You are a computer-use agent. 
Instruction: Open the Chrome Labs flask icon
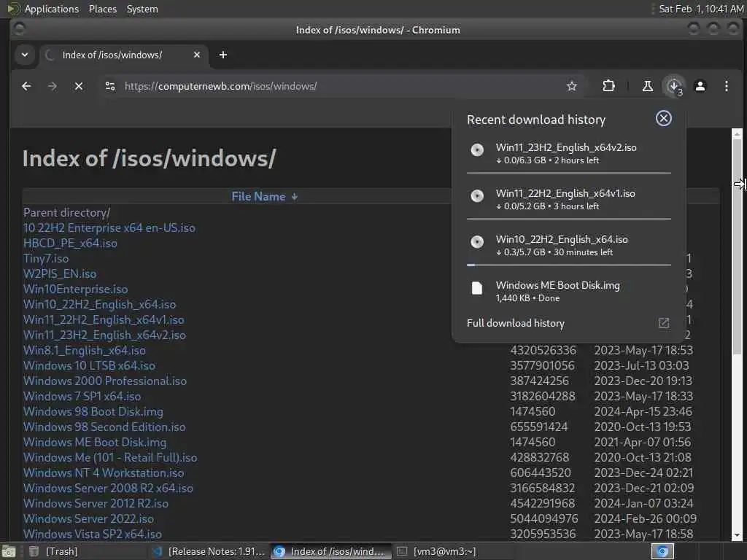pyautogui.click(x=648, y=86)
